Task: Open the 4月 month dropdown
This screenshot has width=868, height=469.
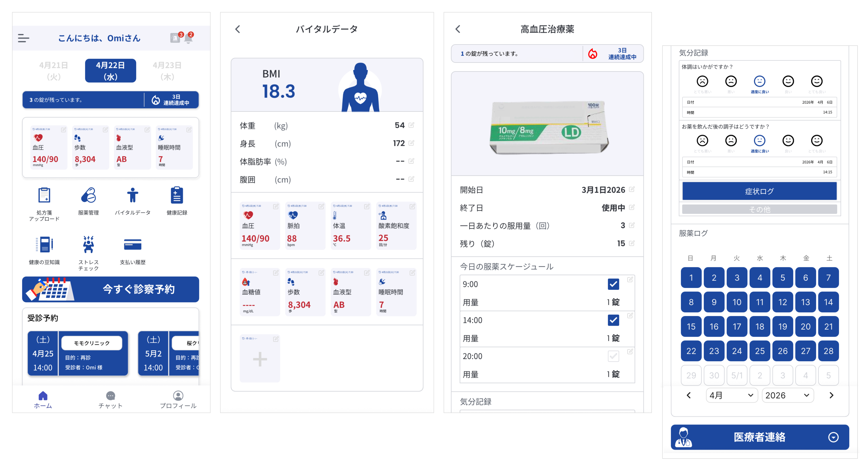Action: [x=732, y=395]
